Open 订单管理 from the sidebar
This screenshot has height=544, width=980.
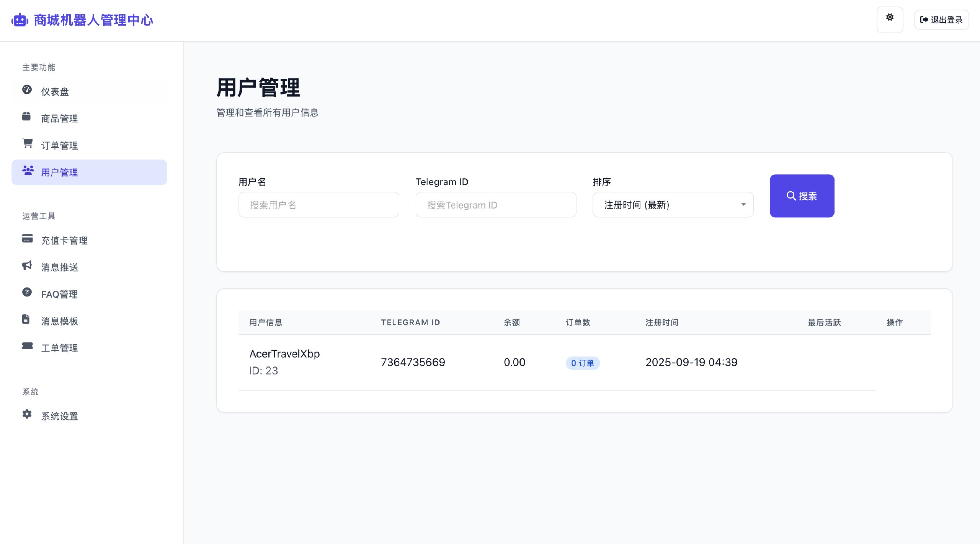click(x=60, y=145)
